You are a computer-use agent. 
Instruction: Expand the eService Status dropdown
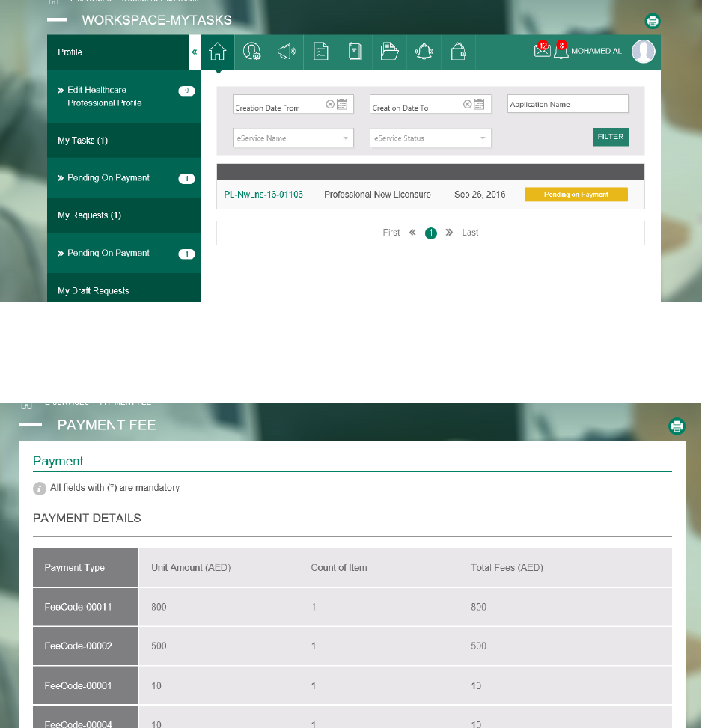tap(430, 138)
